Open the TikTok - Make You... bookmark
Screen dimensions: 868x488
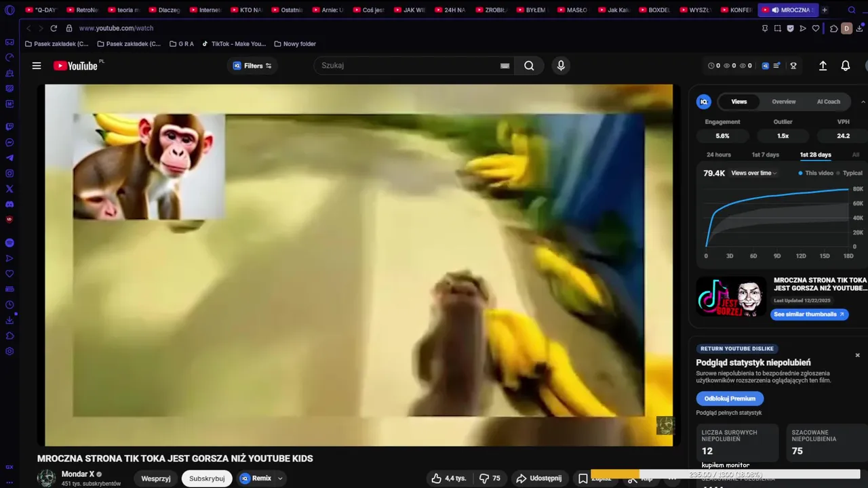[x=234, y=44]
